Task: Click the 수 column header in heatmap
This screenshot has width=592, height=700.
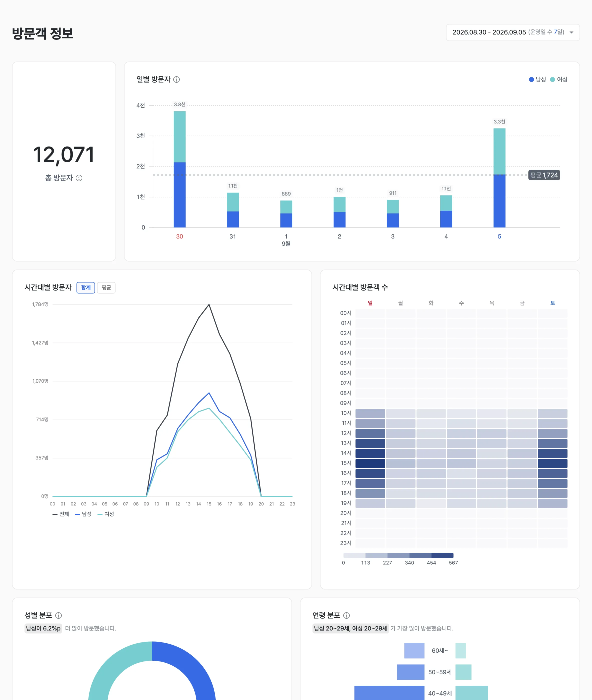Action: click(461, 303)
